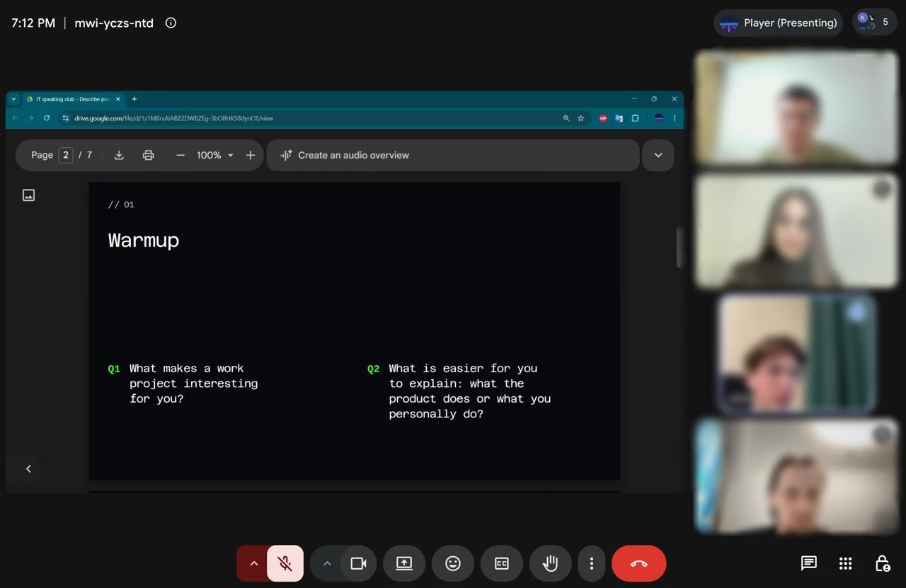Select the IT speaking club browser tab
The image size is (906, 588).
[73, 99]
